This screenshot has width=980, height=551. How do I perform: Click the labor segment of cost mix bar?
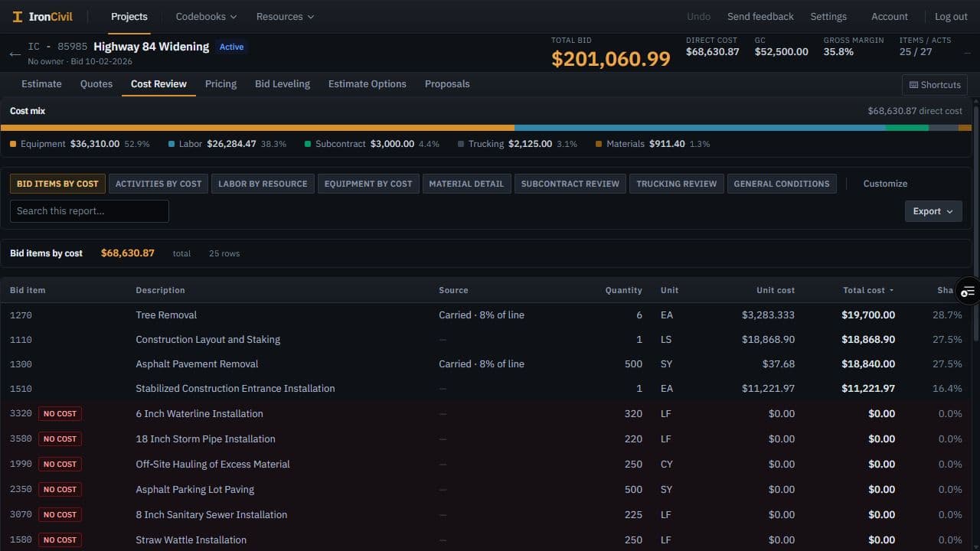click(x=700, y=128)
